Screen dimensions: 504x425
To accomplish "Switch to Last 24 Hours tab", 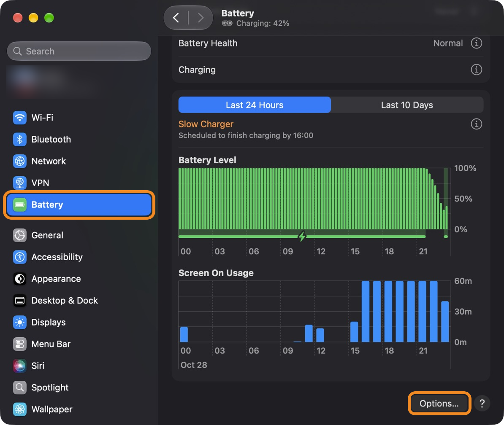I will coord(255,105).
